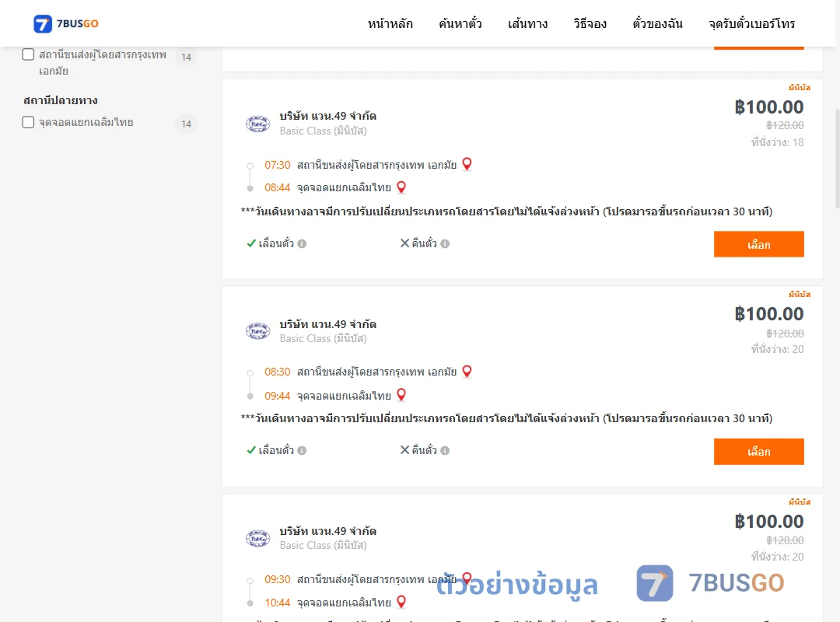The image size is (840, 622).
Task: Click arrival time 08:44
Action: coord(278,187)
